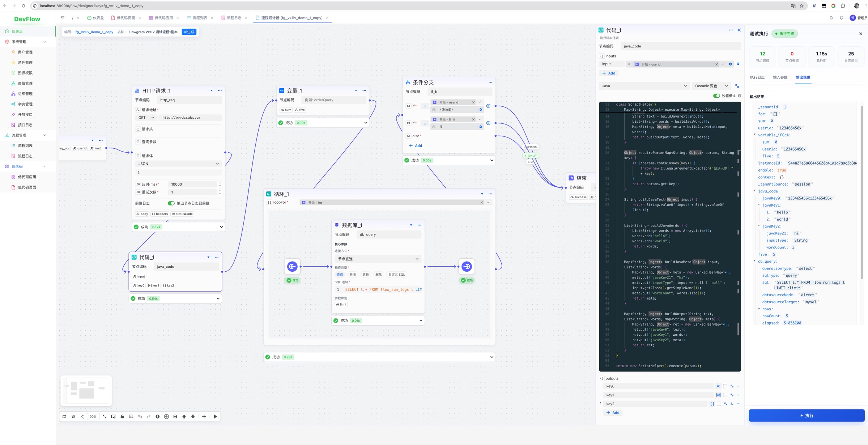Image resolution: width=868 pixels, height=445 pixels.
Task: Click the play run icon in canvas toolbar
Action: pyautogui.click(x=215, y=417)
